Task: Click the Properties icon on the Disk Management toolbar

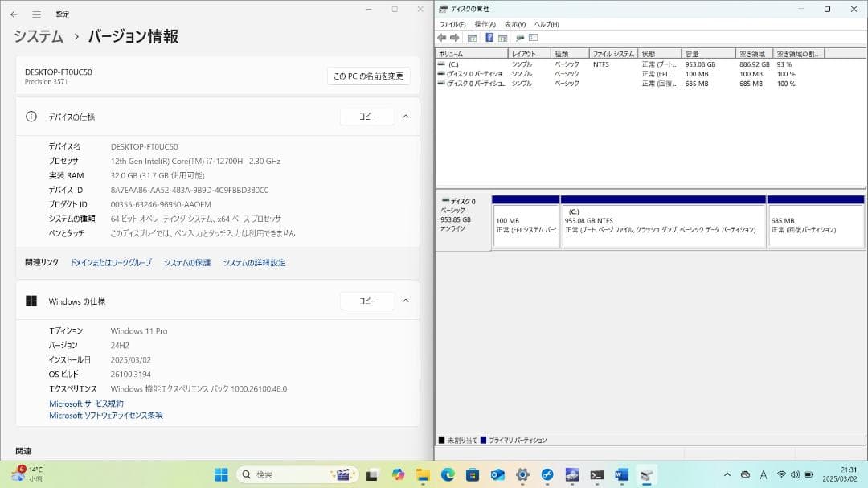Action: (x=502, y=37)
